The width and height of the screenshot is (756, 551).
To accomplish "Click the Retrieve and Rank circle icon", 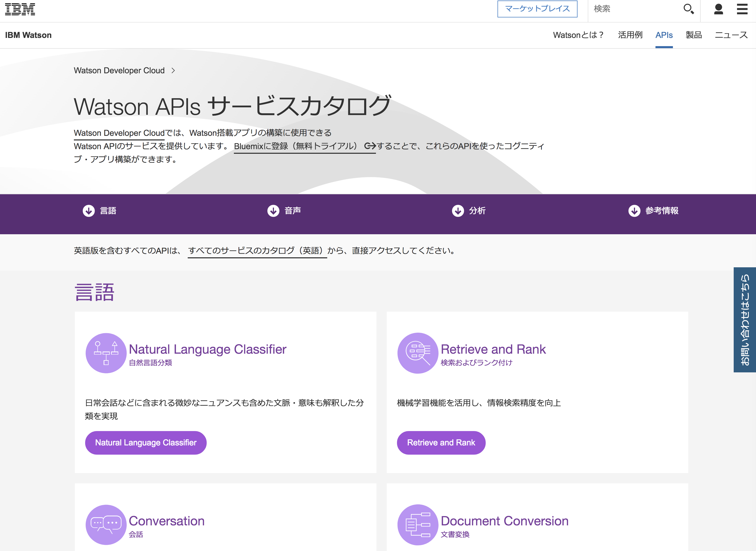I will point(417,353).
